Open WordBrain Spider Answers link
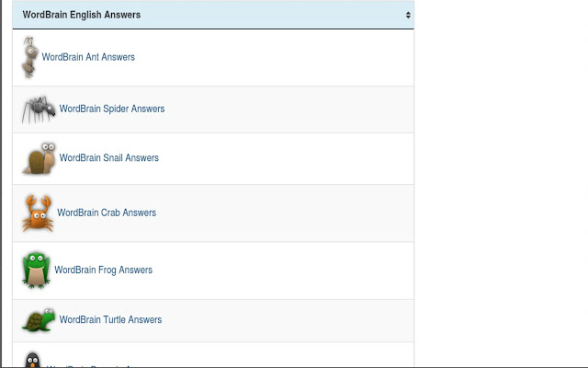This screenshot has height=368, width=588. tap(112, 109)
